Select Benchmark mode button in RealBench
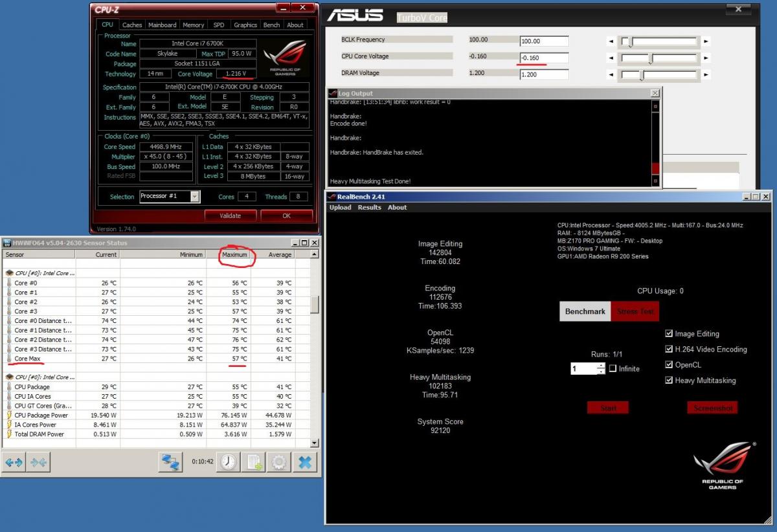Image resolution: width=777 pixels, height=532 pixels. click(x=585, y=311)
